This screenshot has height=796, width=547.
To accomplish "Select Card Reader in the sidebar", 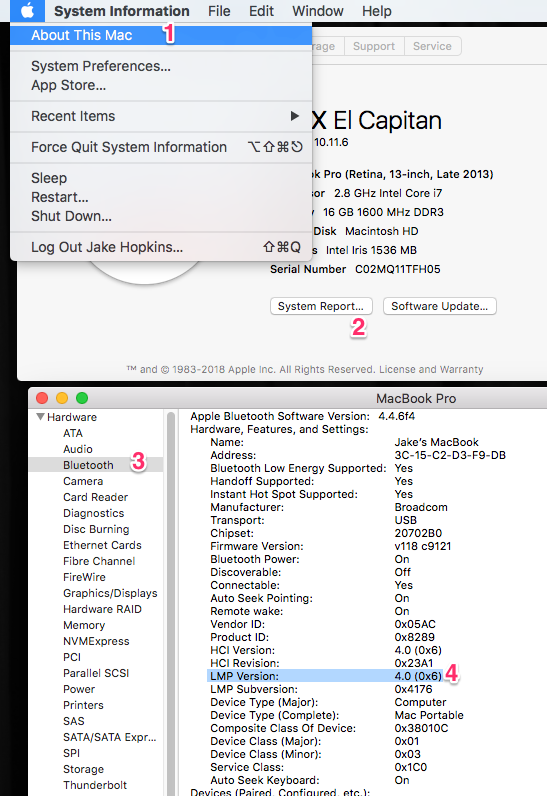I will pyautogui.click(x=95, y=497).
